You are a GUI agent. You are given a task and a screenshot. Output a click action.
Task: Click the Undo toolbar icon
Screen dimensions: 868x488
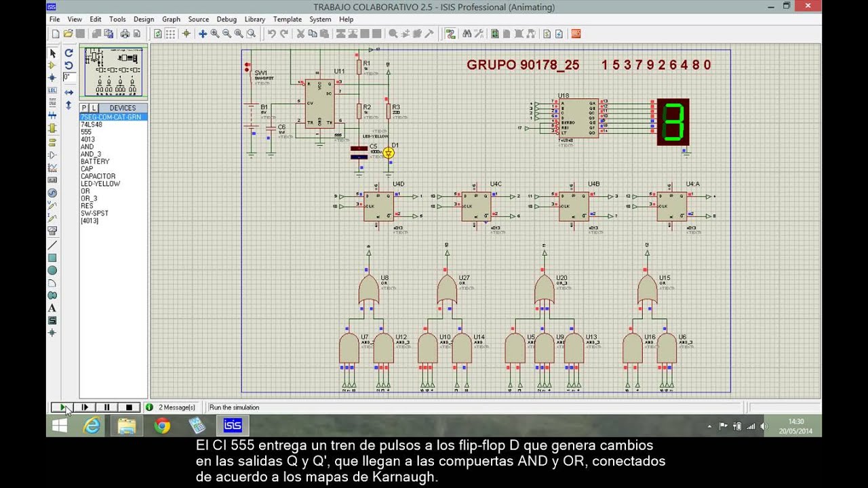(x=271, y=33)
